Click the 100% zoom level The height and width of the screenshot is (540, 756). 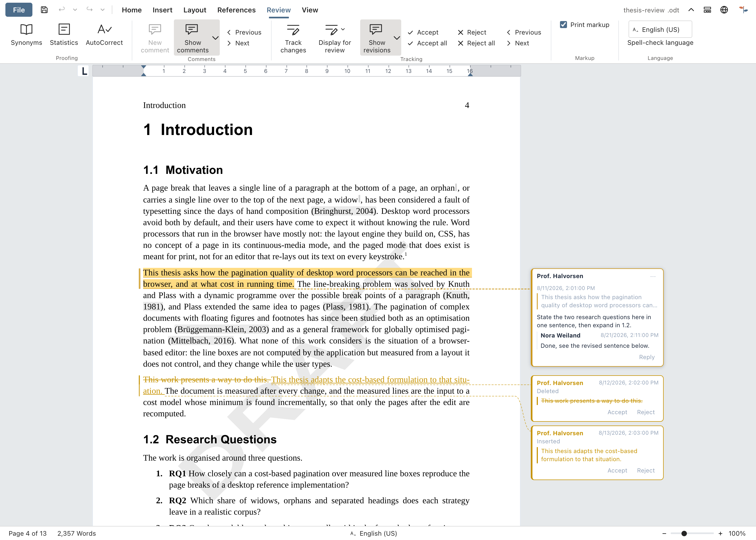pyautogui.click(x=737, y=533)
